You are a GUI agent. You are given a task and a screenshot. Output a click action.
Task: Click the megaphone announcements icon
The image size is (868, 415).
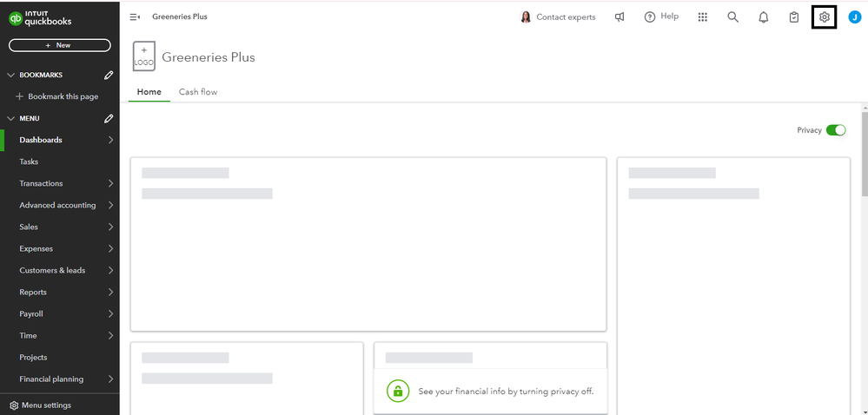pos(620,16)
